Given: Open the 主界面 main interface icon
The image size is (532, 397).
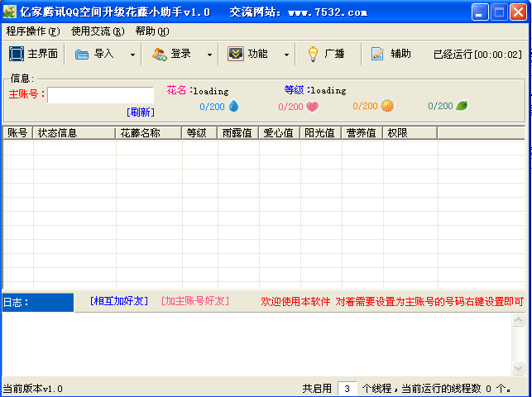Looking at the screenshot, I should click(x=17, y=54).
